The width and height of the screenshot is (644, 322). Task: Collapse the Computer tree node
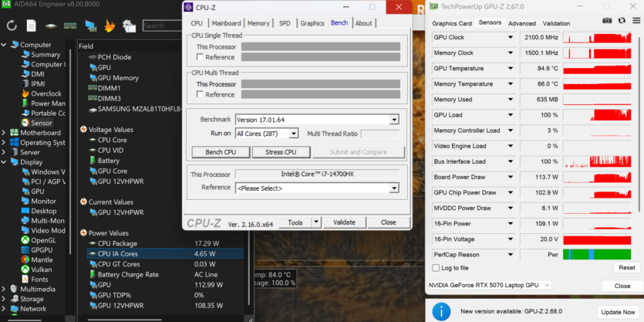4,45
